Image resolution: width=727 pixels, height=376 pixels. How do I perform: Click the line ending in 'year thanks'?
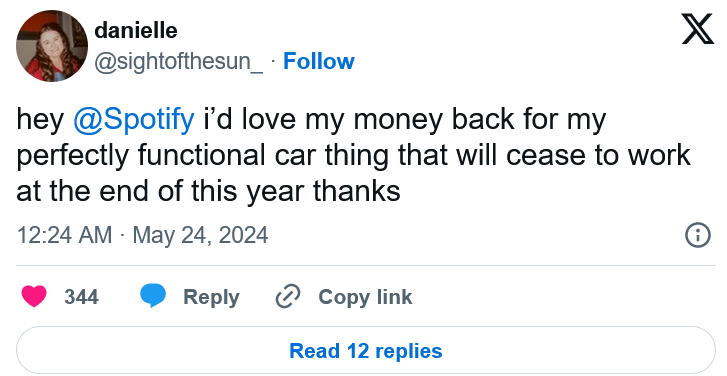[209, 191]
